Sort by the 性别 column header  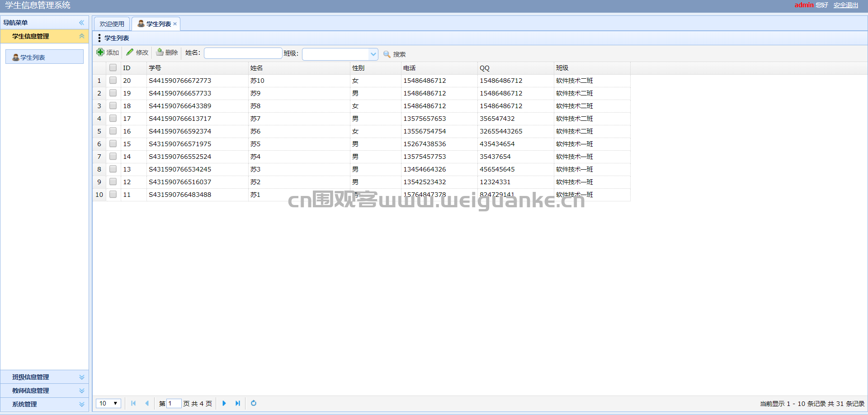(x=375, y=68)
